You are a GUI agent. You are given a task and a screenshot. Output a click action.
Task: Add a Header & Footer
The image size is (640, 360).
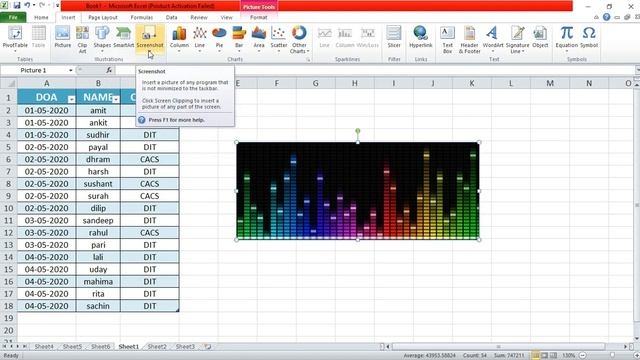[469, 39]
